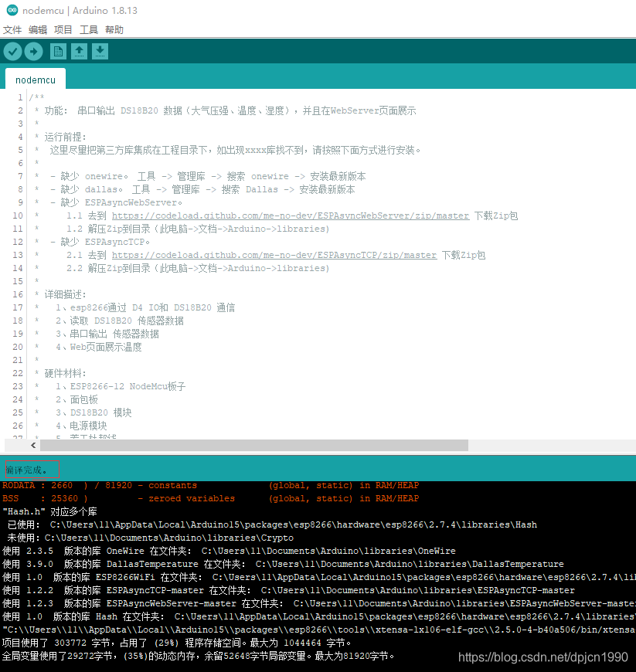
Task: Open the ESPAsyncTCP zip master link
Action: 274,255
